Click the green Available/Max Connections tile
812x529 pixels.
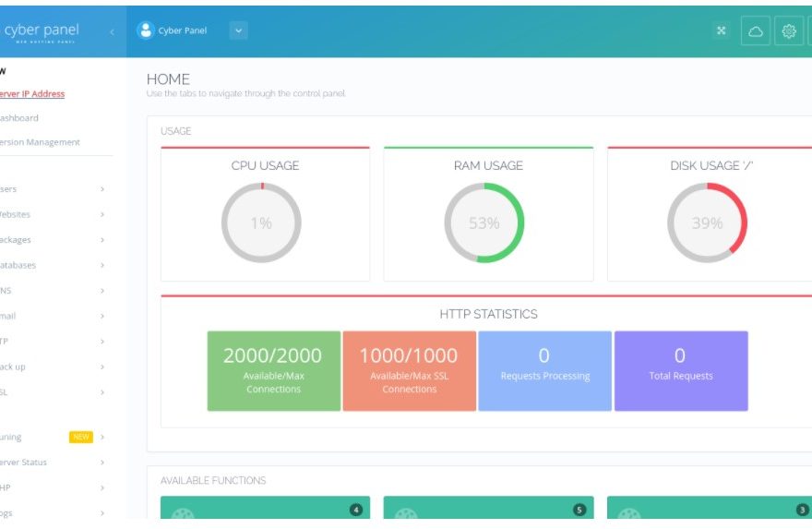coord(273,370)
